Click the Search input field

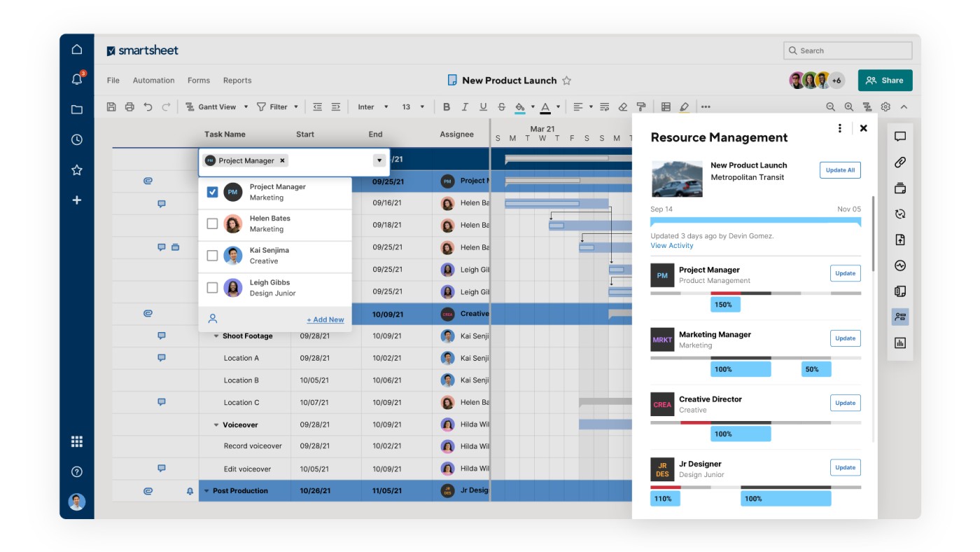point(848,50)
